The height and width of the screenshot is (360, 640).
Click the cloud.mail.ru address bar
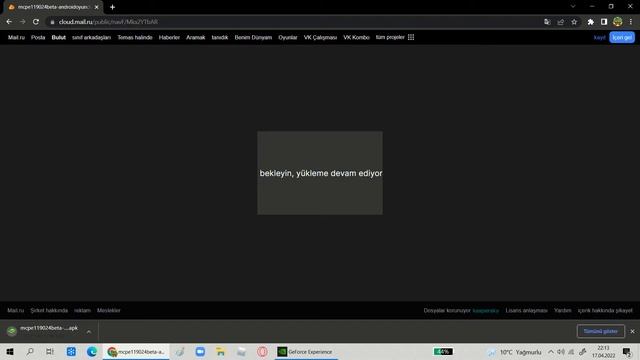pyautogui.click(x=294, y=22)
